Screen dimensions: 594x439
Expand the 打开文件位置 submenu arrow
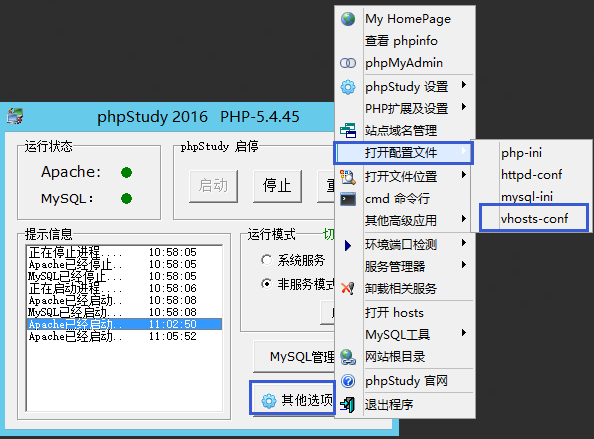tap(464, 175)
